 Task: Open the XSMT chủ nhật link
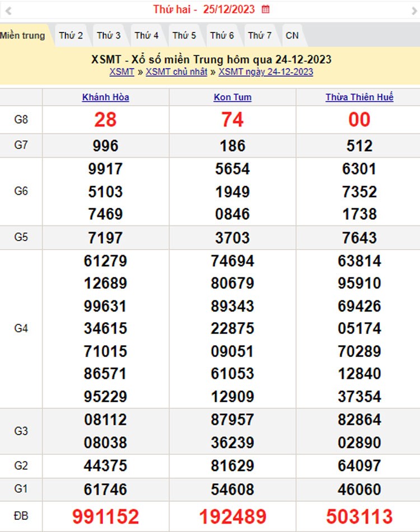[x=176, y=72]
